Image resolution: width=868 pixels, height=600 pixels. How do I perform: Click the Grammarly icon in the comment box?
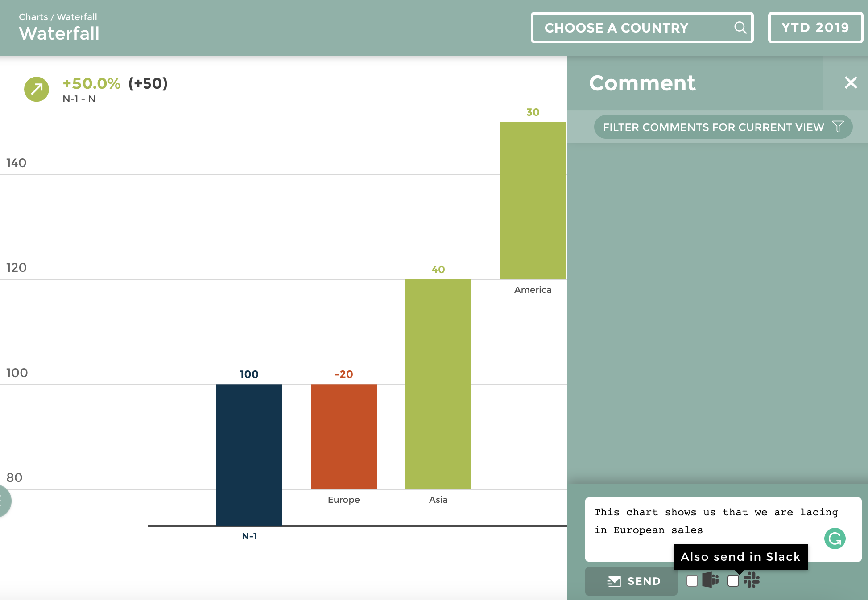point(835,538)
